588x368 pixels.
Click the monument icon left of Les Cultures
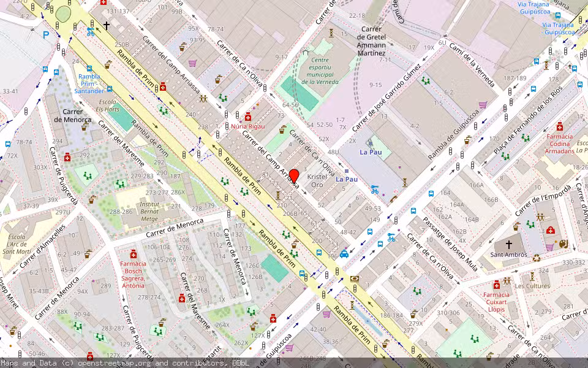532,277
